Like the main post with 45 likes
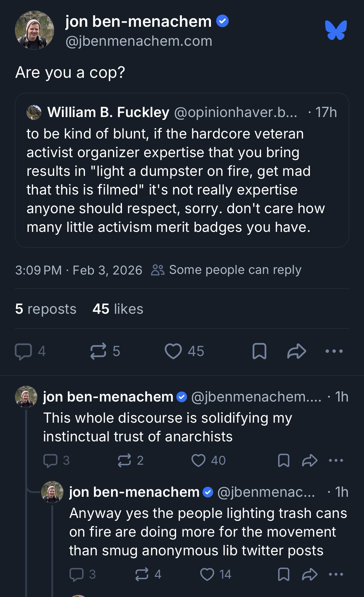 tap(173, 351)
